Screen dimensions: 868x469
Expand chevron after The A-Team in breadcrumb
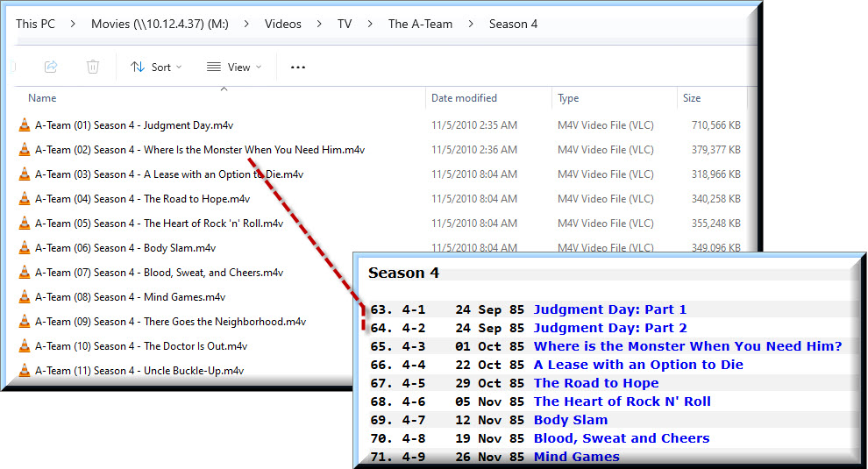pyautogui.click(x=470, y=24)
